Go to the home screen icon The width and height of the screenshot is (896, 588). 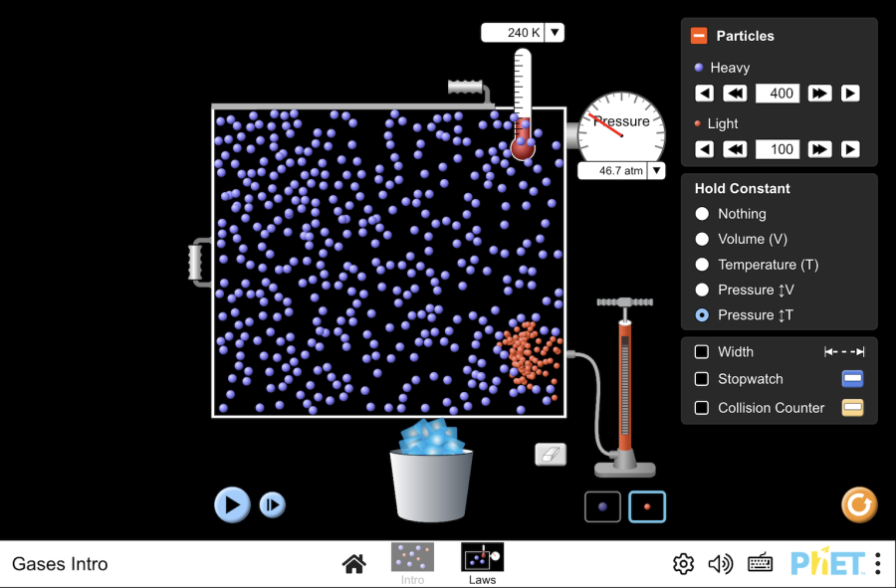[x=353, y=564]
